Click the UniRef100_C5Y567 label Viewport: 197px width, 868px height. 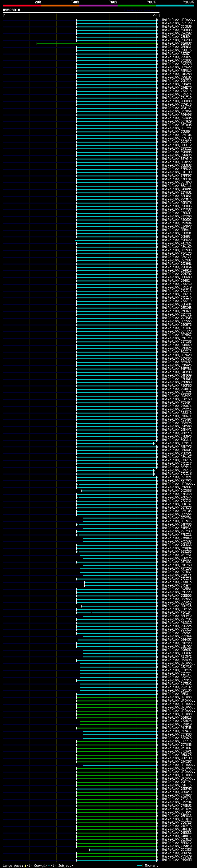(177, 335)
